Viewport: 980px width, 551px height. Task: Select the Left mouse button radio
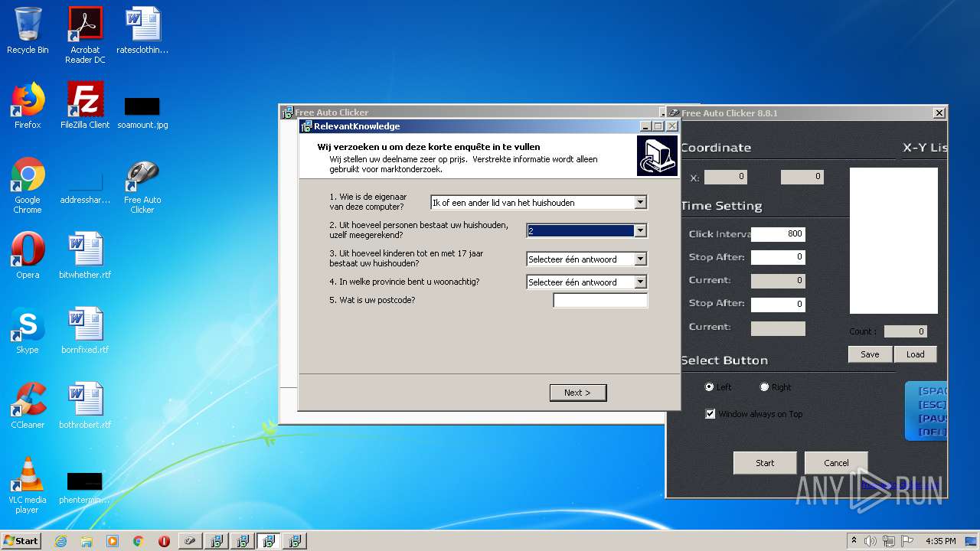(x=709, y=387)
